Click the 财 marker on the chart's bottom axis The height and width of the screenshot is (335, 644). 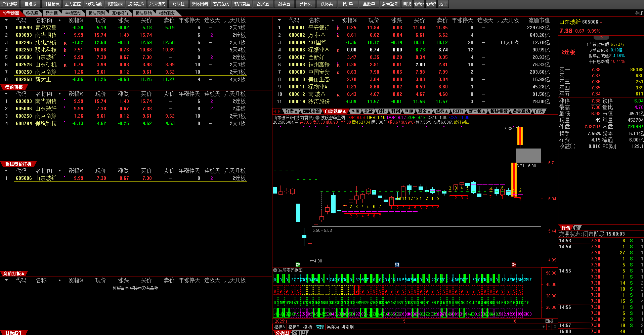pos(397,265)
